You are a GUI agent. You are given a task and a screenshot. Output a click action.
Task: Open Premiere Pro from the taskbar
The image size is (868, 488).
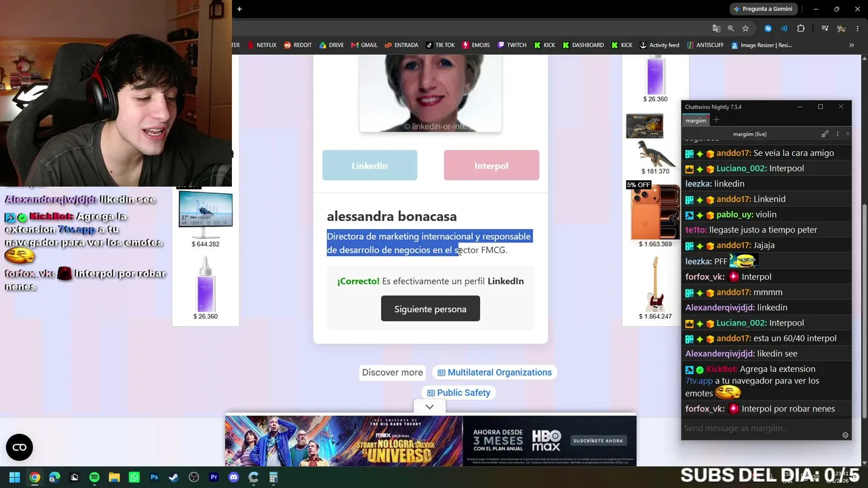(x=214, y=477)
